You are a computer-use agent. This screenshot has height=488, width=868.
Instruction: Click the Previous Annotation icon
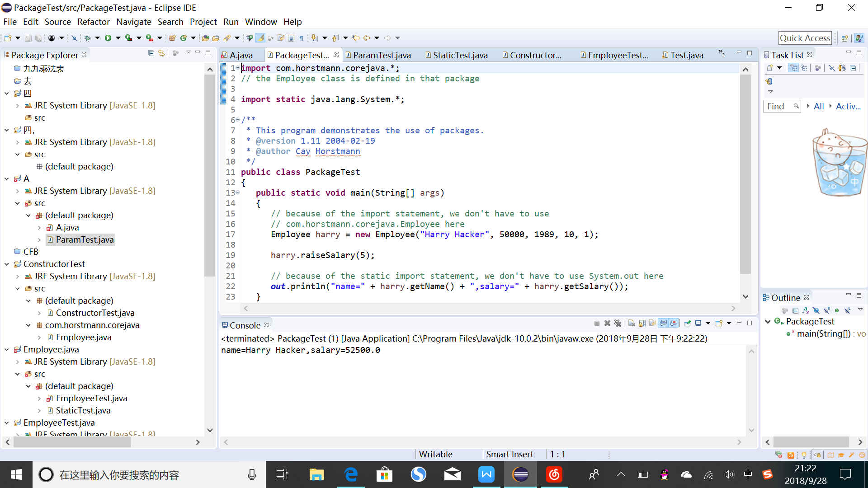pyautogui.click(x=335, y=38)
